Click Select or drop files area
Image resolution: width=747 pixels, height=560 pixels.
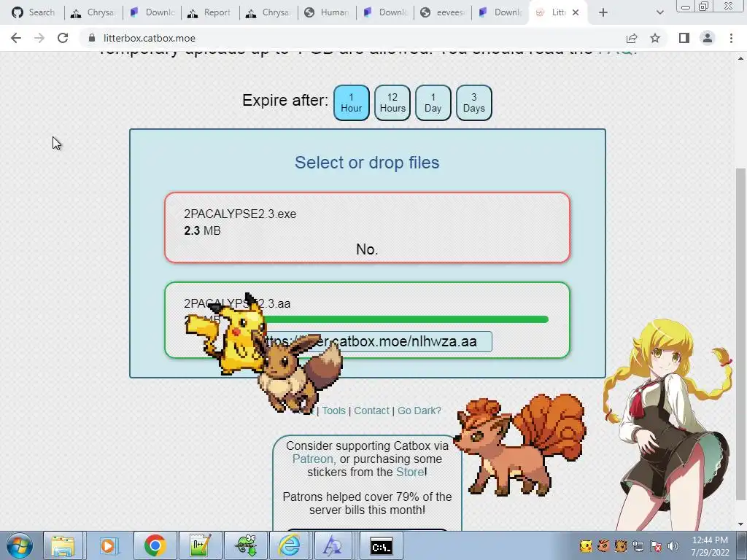[x=368, y=163]
